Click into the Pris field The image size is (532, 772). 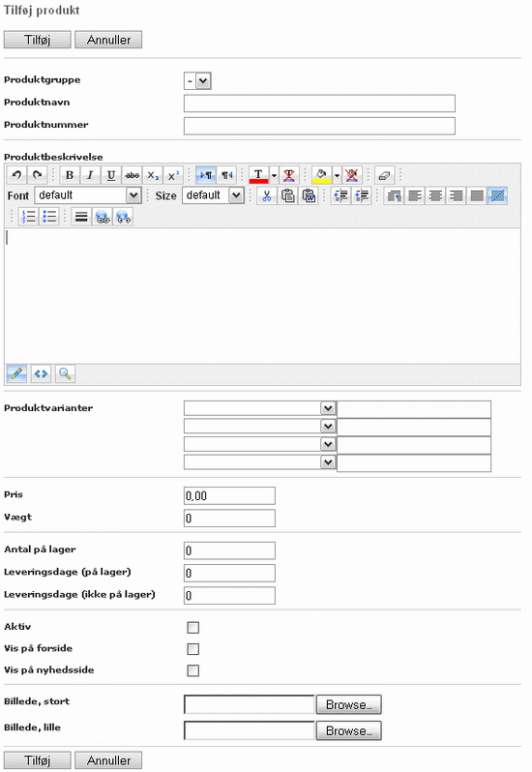click(x=229, y=495)
